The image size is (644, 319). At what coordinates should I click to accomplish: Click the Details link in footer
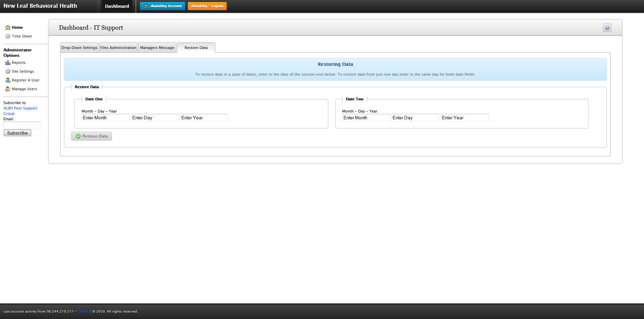click(x=83, y=311)
